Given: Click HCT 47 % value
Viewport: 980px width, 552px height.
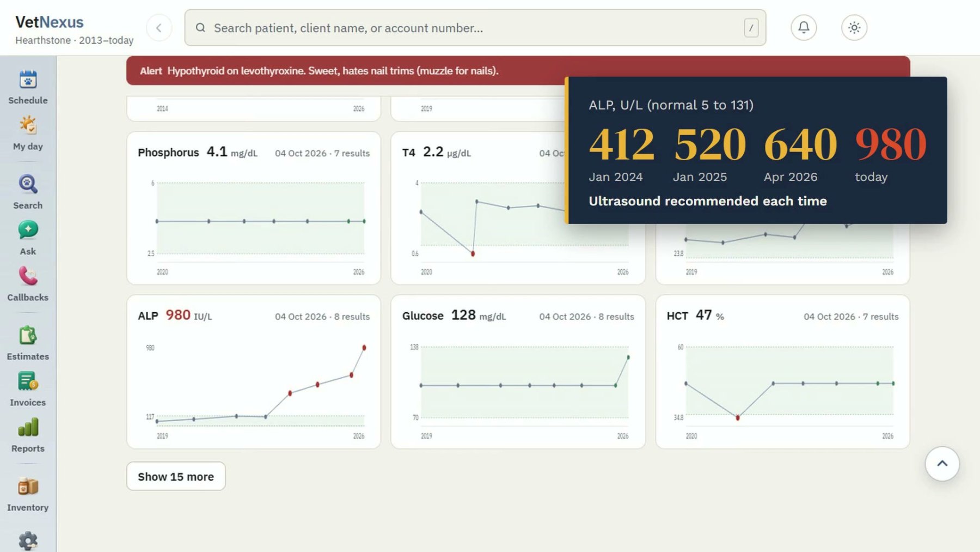Looking at the screenshot, I should coord(710,316).
